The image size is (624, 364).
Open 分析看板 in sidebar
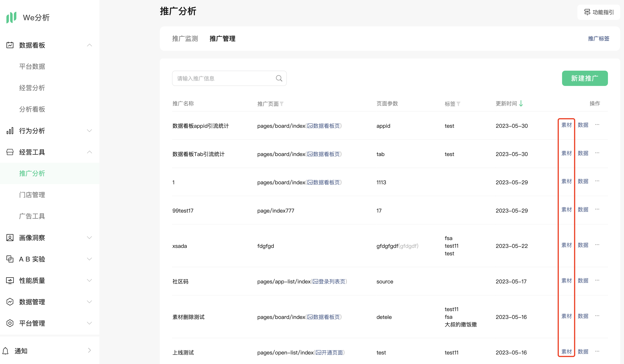[32, 109]
